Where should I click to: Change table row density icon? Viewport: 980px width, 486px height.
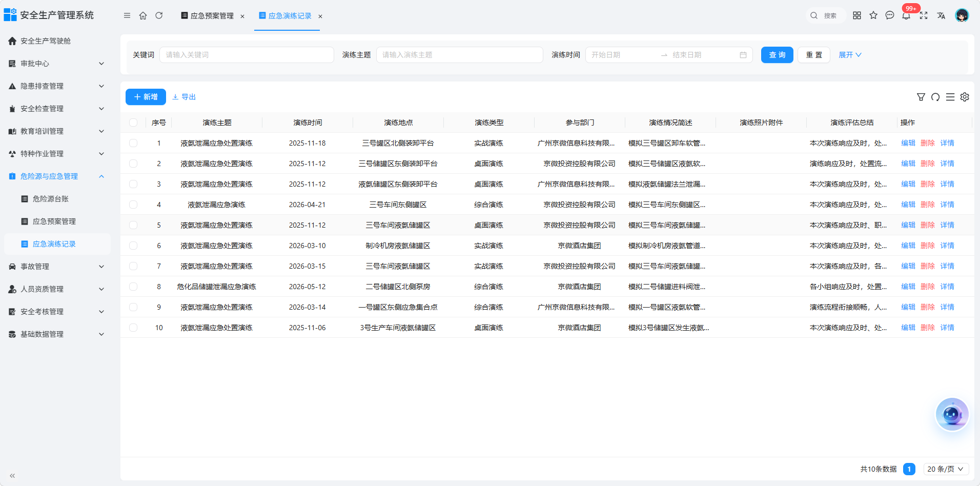pos(950,97)
